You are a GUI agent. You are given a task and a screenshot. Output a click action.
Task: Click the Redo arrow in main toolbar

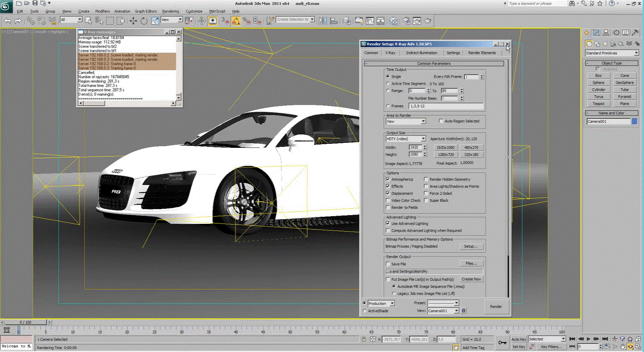18,21
